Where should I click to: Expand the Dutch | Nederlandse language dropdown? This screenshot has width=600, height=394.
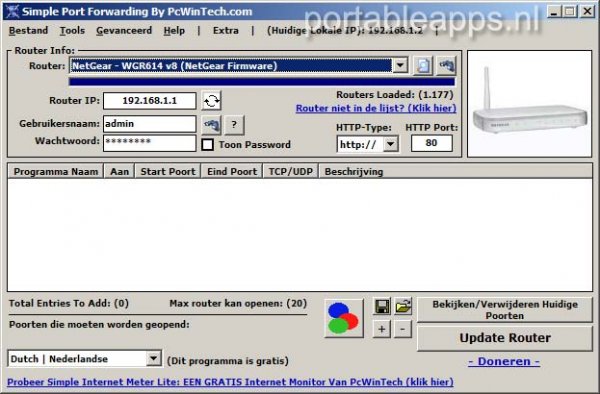tap(153, 358)
